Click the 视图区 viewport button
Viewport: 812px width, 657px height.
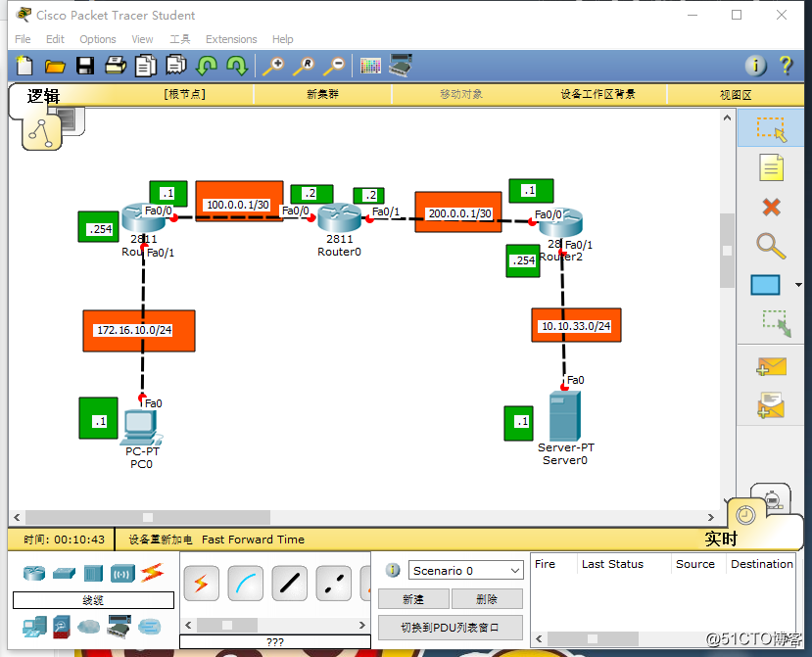(736, 95)
